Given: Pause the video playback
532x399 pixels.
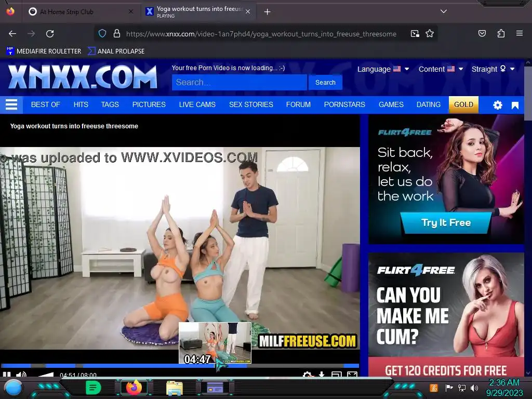Looking at the screenshot, I should click(6, 374).
